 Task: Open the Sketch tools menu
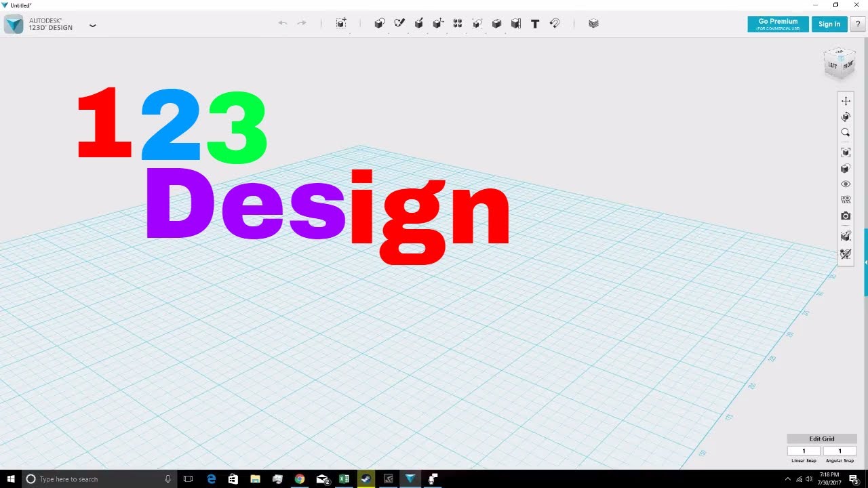tap(399, 23)
